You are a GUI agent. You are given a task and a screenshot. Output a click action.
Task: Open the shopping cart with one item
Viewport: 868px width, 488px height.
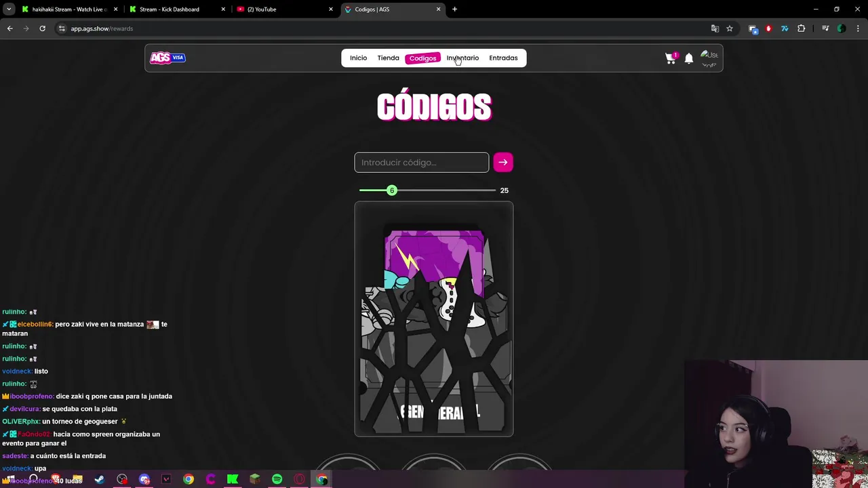click(671, 58)
